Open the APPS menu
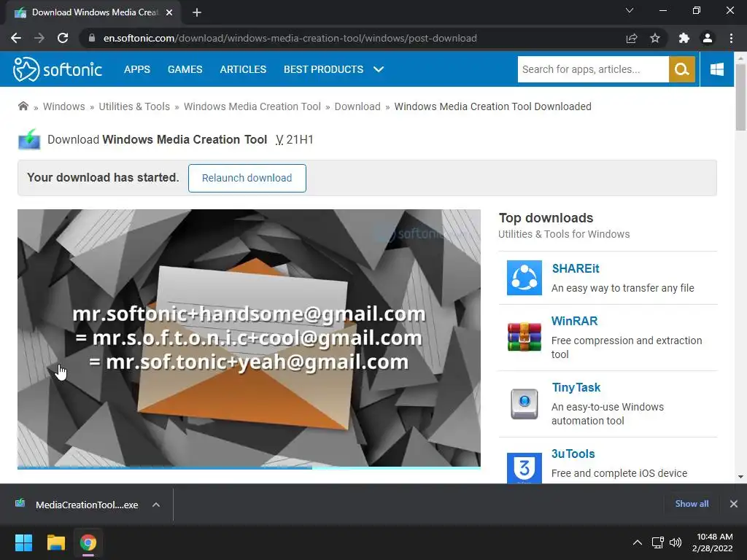The width and height of the screenshot is (747, 560). pos(137,69)
